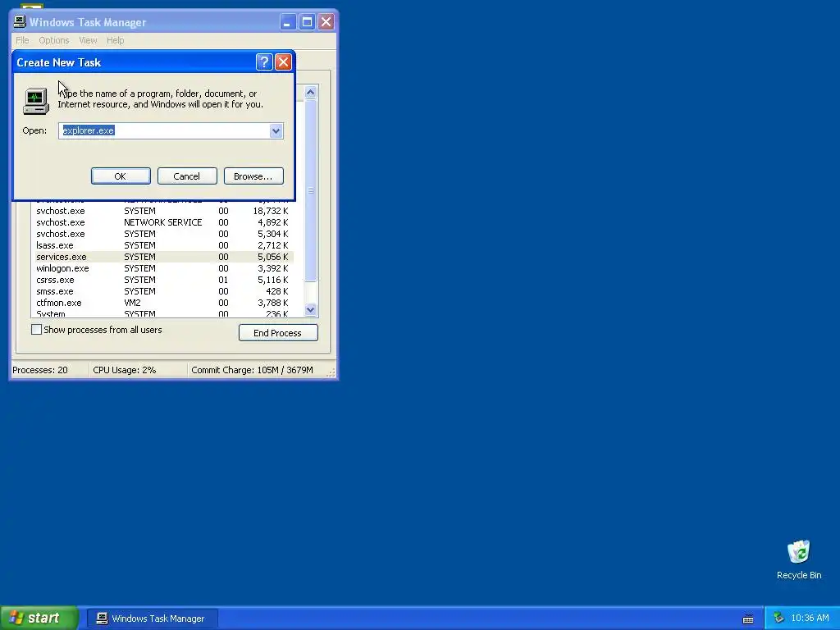Screen dimensions: 840x630
Task: Click the Commit Charge status bar entry
Action: click(257, 370)
